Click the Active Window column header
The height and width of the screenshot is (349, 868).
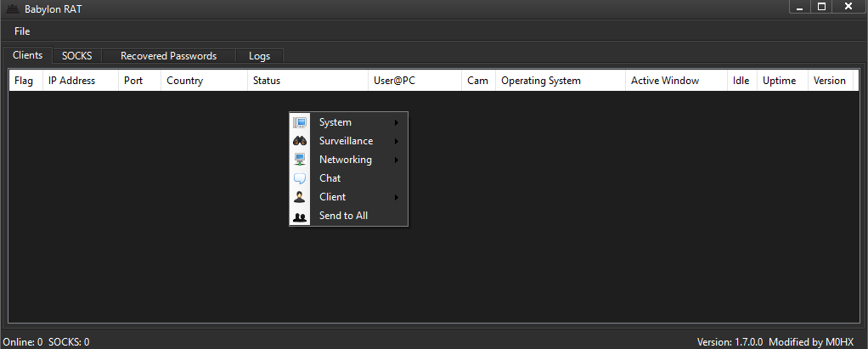[676, 81]
